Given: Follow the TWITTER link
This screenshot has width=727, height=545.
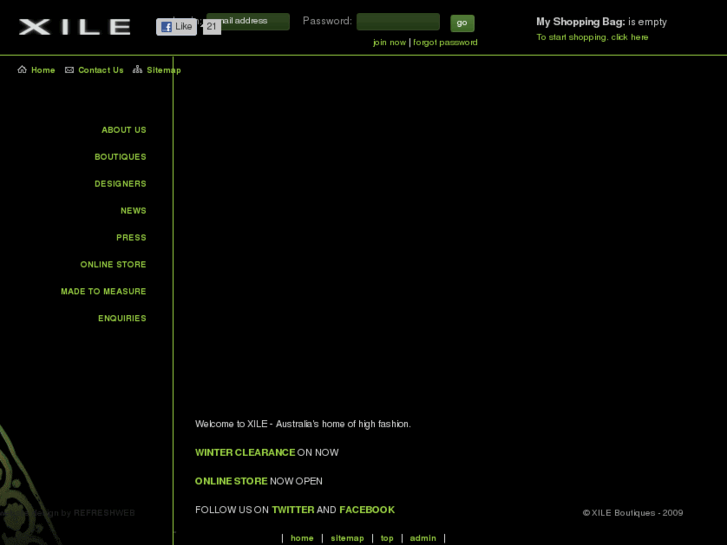Looking at the screenshot, I should tap(293, 510).
